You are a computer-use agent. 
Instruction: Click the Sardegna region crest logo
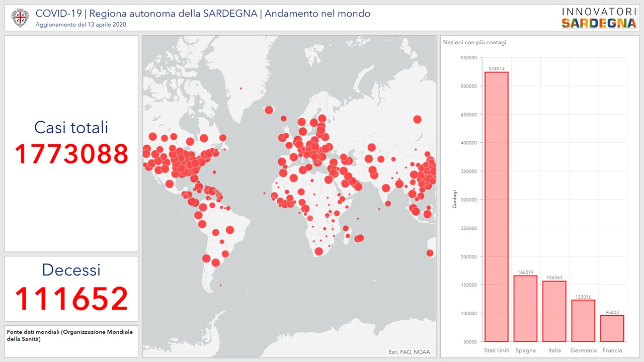pos(20,18)
